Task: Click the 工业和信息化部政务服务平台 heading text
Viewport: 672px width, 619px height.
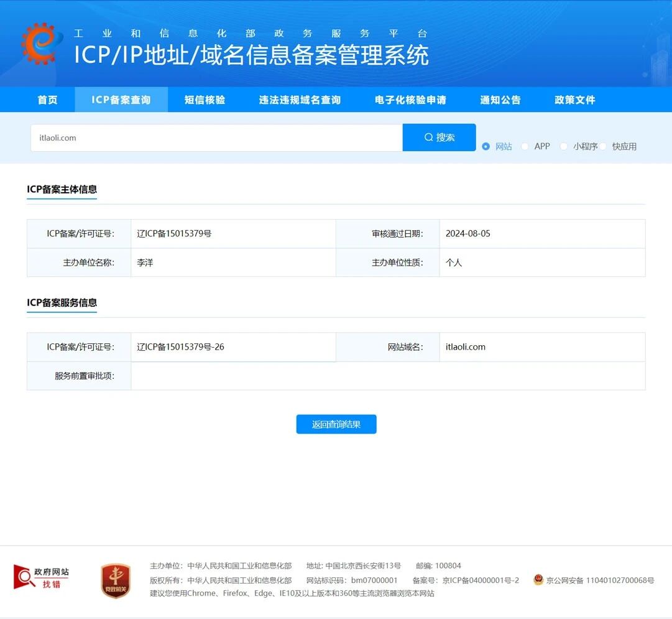Action: pyautogui.click(x=251, y=34)
